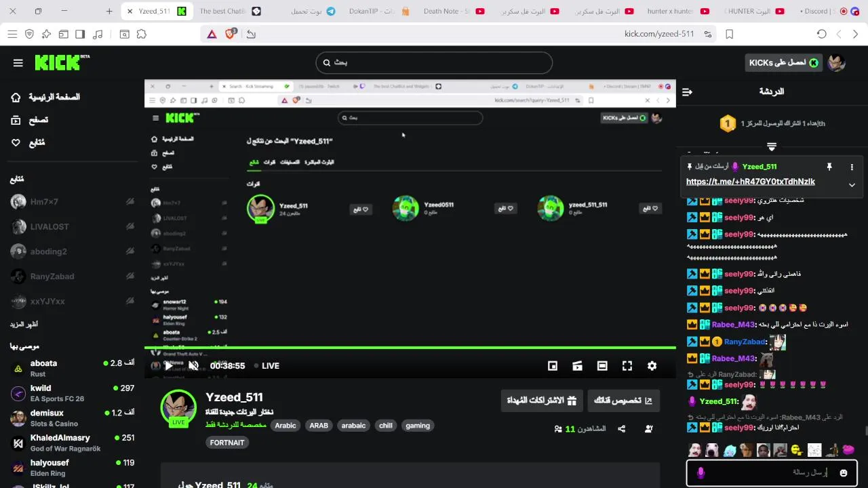Click the customize your channel button
This screenshot has width=868, height=488.
[623, 401]
